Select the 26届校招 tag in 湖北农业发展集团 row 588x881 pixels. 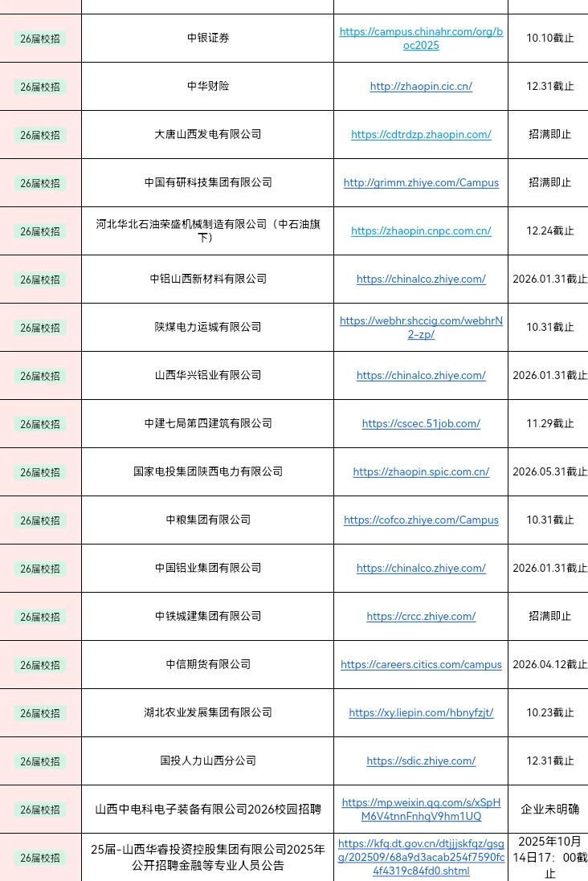pyautogui.click(x=40, y=714)
